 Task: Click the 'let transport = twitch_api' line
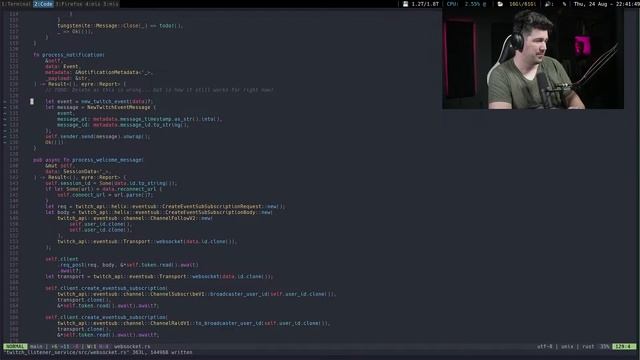coord(159,277)
